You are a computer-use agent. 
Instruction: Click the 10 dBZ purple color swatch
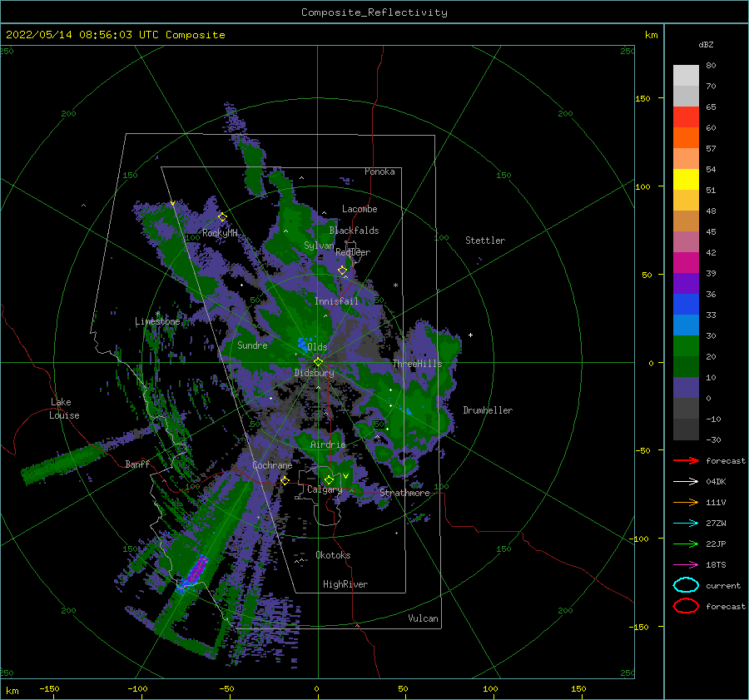[686, 388]
